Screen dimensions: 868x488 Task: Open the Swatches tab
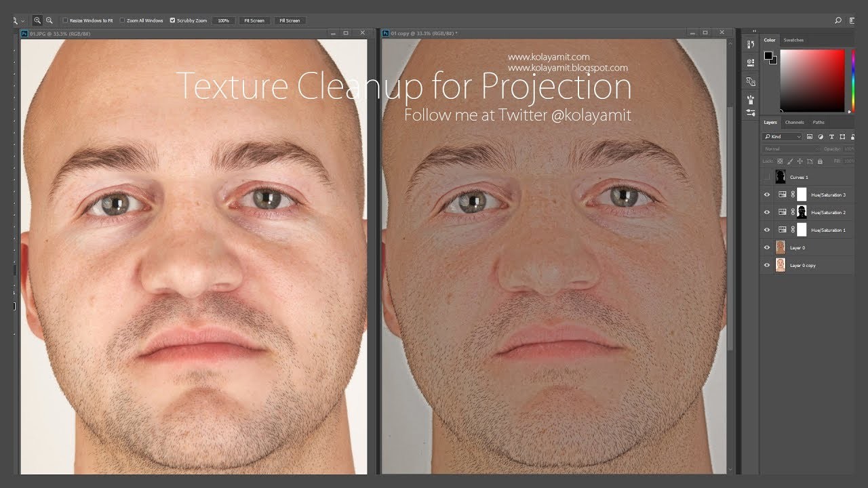click(793, 40)
